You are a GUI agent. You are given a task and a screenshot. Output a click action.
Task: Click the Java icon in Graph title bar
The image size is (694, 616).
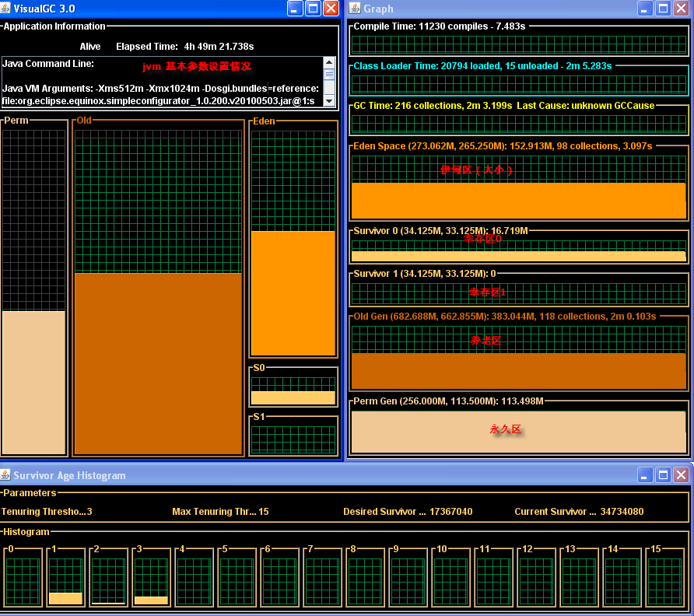(x=355, y=9)
